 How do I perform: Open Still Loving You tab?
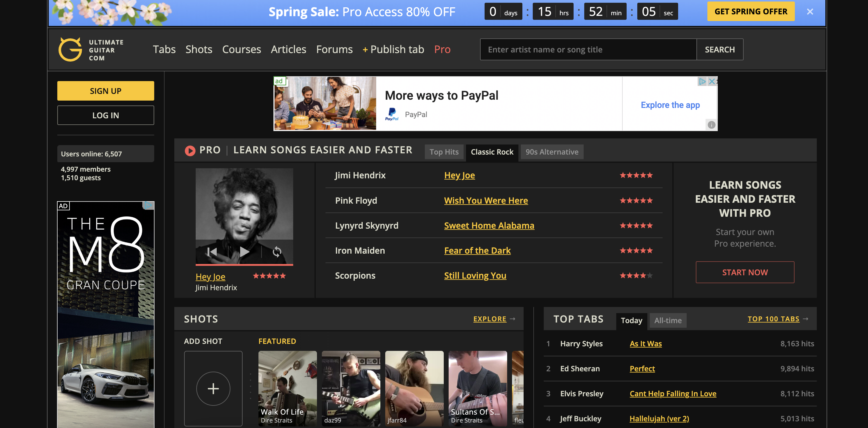tap(475, 276)
